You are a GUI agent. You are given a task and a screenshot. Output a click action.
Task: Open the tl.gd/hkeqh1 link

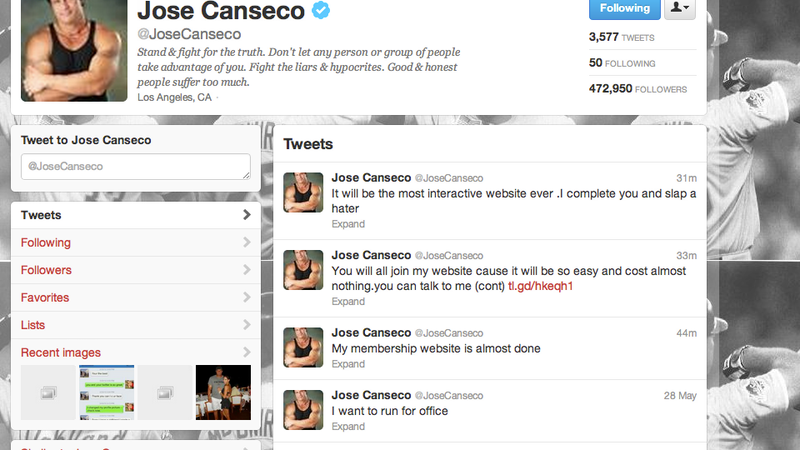(x=540, y=286)
